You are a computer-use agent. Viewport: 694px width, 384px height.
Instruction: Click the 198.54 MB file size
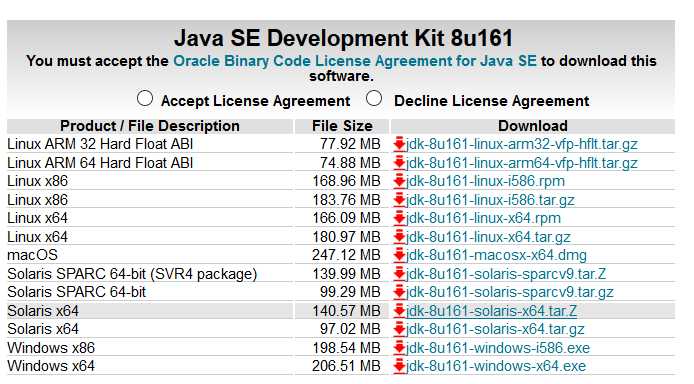(347, 348)
